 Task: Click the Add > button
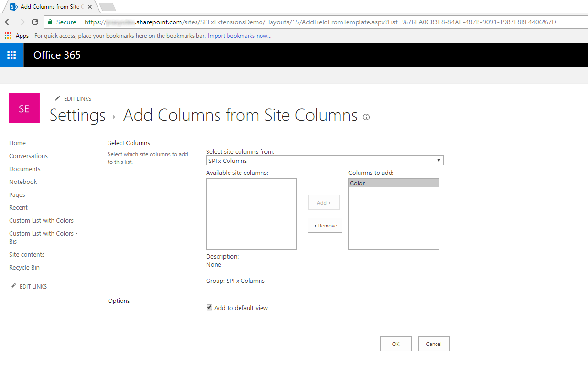[x=324, y=203]
